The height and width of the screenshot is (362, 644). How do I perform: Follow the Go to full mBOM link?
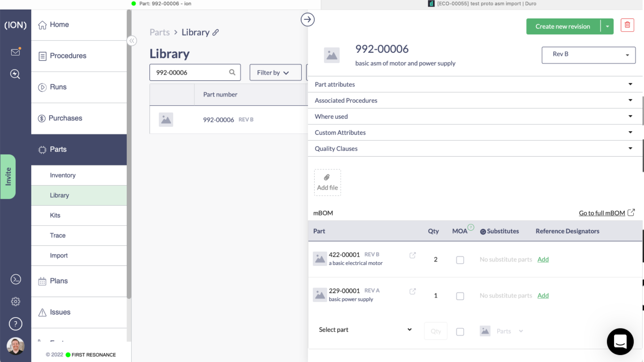pyautogui.click(x=602, y=213)
